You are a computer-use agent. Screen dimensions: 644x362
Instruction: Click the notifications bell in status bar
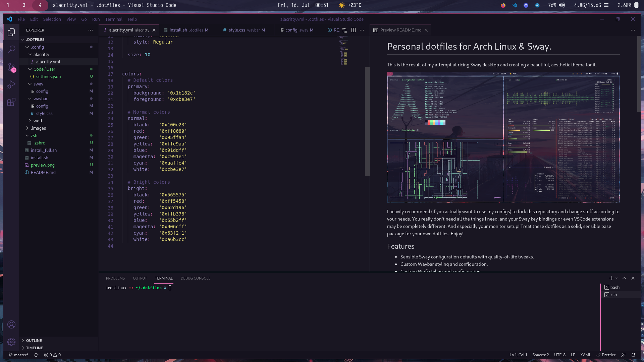[633, 355]
